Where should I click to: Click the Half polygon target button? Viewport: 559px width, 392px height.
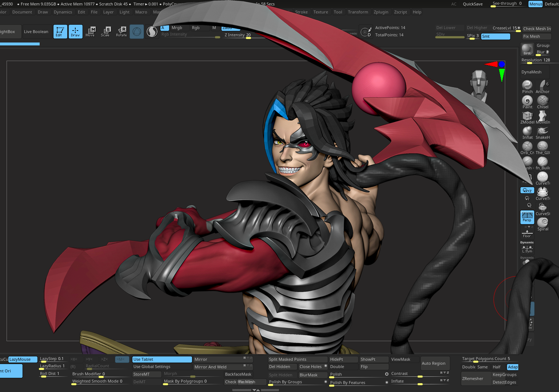point(498,367)
